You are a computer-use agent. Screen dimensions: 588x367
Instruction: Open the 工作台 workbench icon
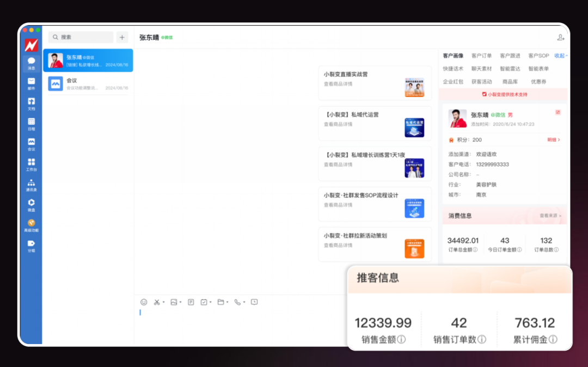coord(31,163)
